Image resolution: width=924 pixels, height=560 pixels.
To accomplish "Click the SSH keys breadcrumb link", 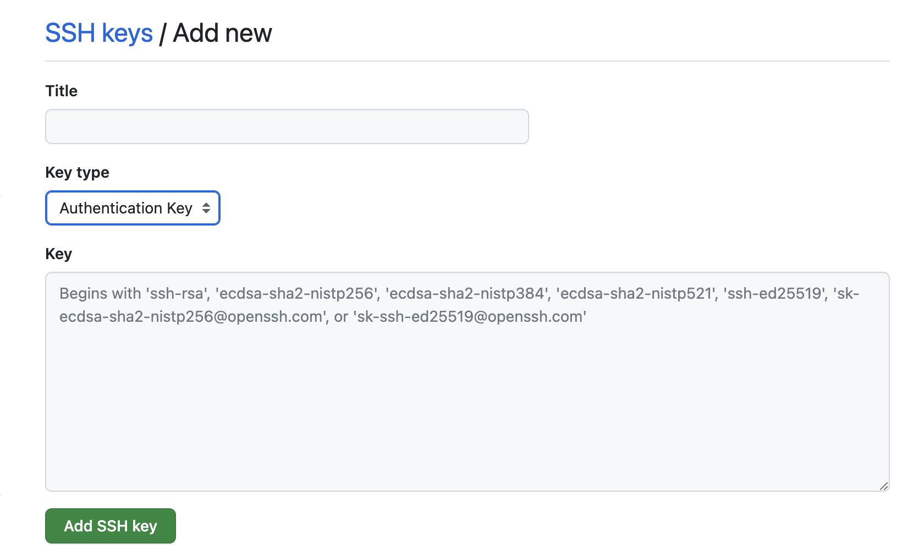I will click(99, 33).
